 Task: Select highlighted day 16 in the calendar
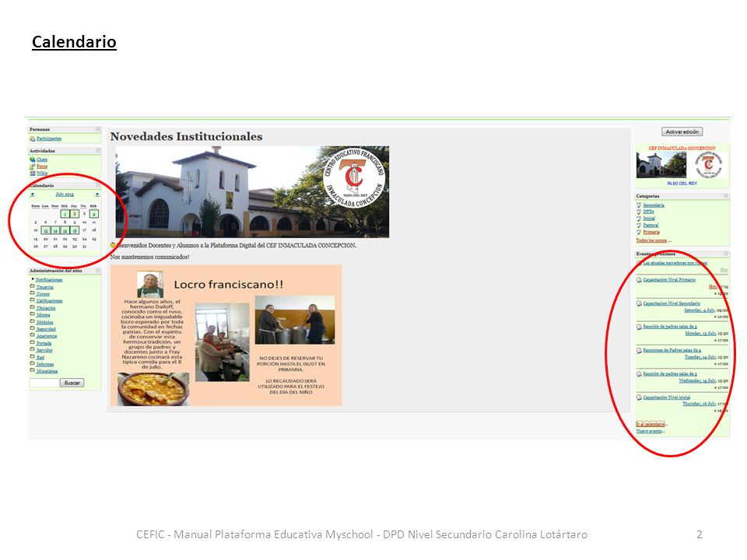pos(75,230)
